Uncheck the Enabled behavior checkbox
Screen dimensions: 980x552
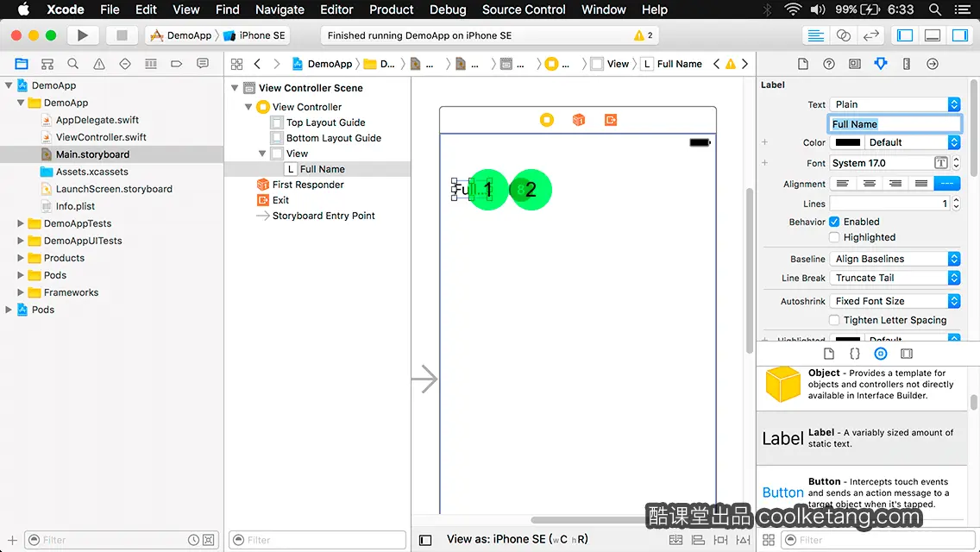833,222
